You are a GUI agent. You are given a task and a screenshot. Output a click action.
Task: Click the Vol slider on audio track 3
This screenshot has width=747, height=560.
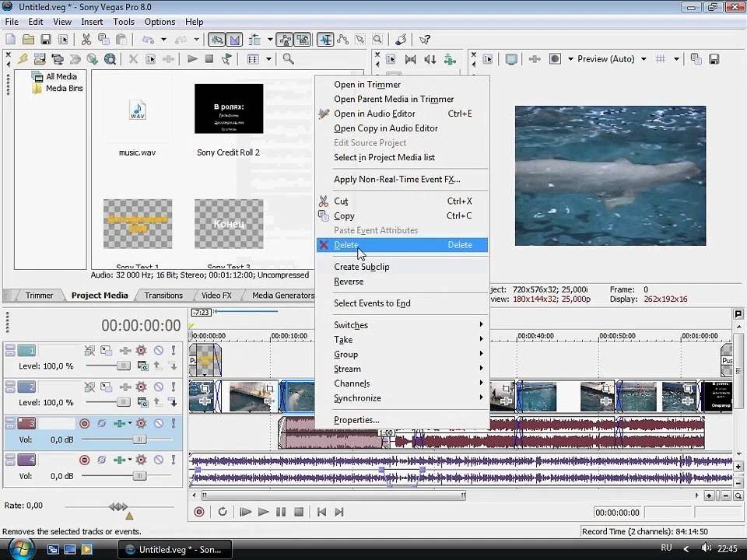tap(139, 439)
